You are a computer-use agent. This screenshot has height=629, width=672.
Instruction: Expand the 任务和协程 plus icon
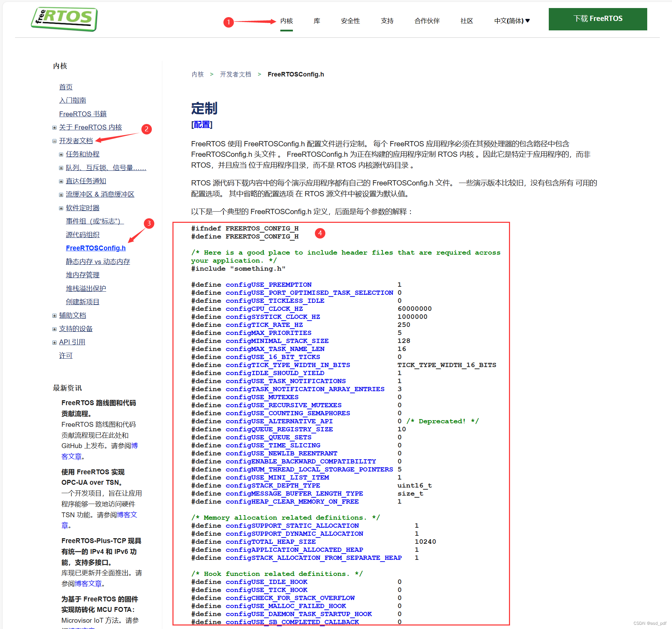tap(61, 154)
